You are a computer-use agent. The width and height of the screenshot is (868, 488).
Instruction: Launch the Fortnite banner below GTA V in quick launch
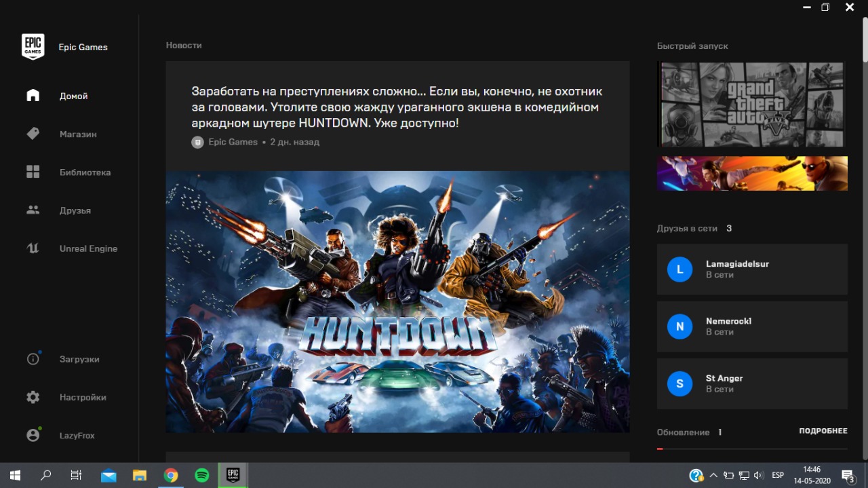(752, 173)
